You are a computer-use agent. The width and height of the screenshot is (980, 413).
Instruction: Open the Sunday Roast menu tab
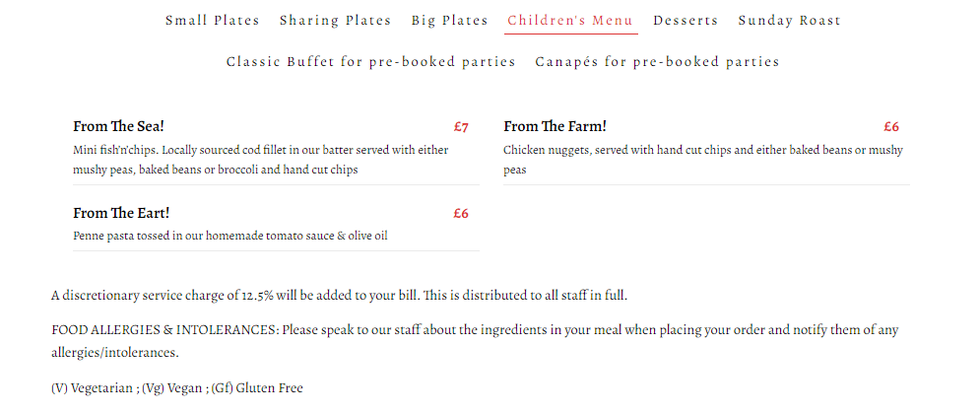click(789, 21)
